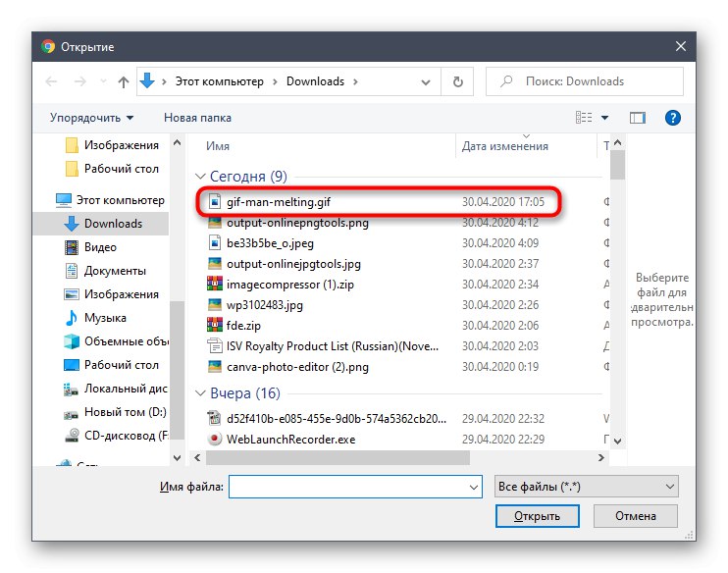The height and width of the screenshot is (573, 728).
Task: Click the up-one-level arrow icon
Action: 123,82
